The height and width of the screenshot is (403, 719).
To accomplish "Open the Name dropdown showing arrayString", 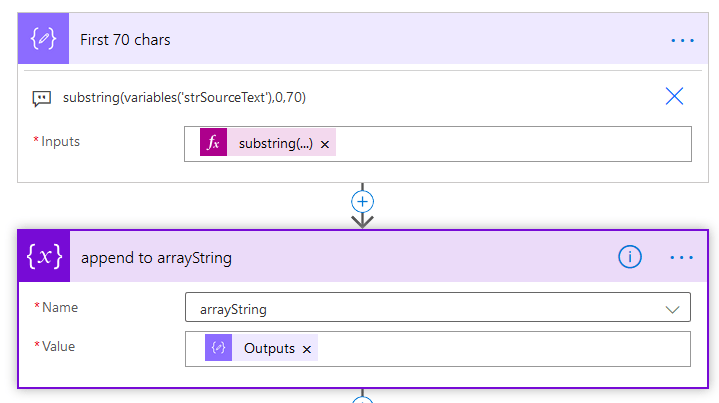I will tap(420, 309).
